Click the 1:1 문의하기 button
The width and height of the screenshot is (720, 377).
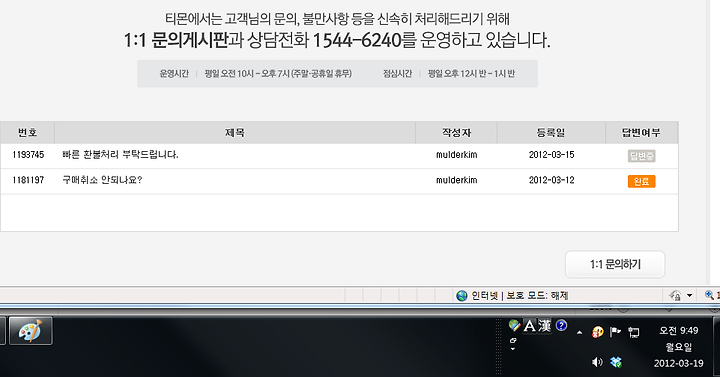(x=615, y=264)
